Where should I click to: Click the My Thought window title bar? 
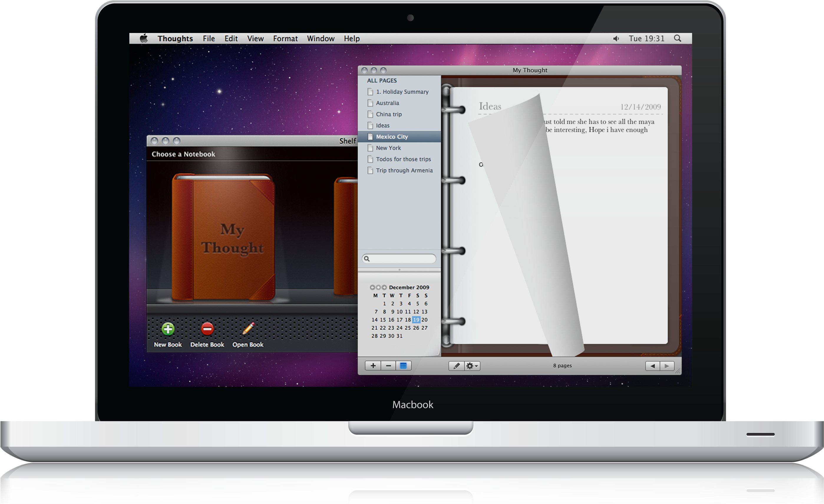coord(520,70)
